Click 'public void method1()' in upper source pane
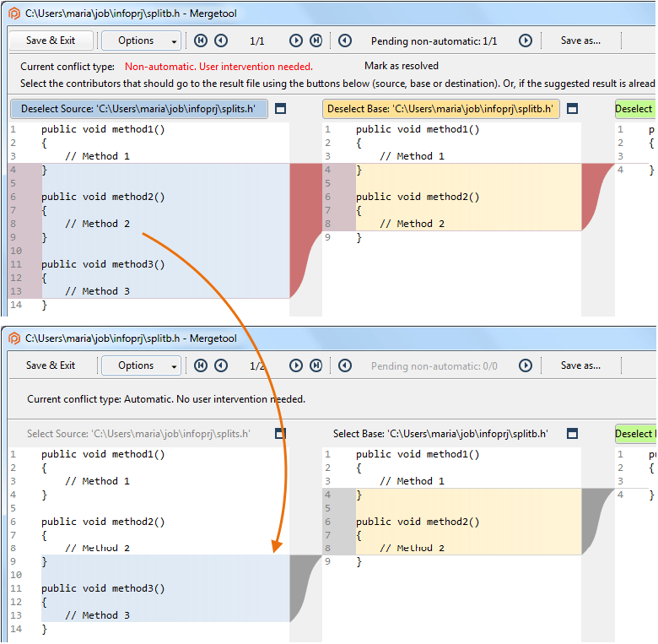This screenshot has height=644, width=658. pos(103,129)
